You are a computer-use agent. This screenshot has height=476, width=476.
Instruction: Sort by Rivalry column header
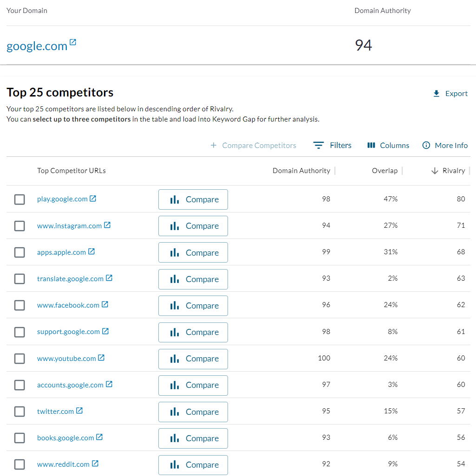pyautogui.click(x=454, y=171)
